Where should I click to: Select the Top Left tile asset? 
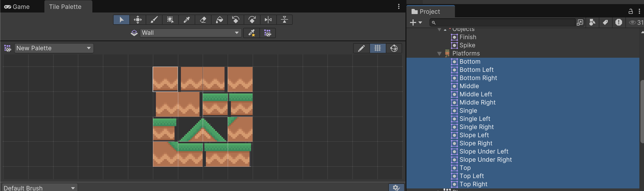pyautogui.click(x=472, y=176)
